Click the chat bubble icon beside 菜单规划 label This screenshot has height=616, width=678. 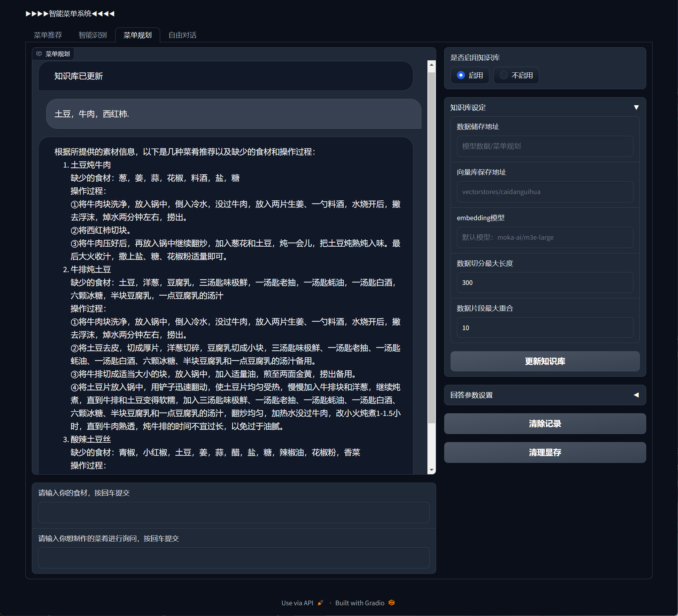39,54
